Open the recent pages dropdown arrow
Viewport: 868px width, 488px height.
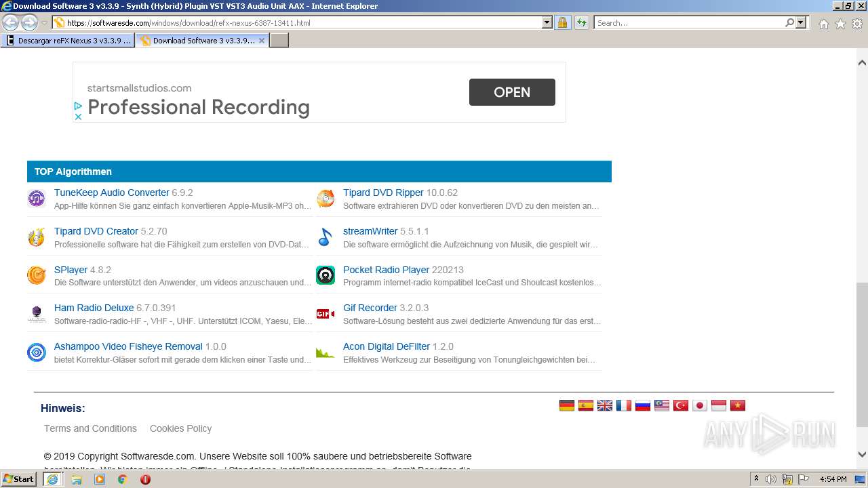point(44,23)
